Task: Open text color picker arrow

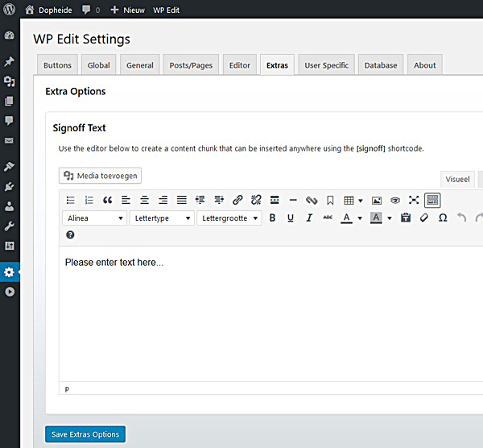Action: (x=360, y=218)
